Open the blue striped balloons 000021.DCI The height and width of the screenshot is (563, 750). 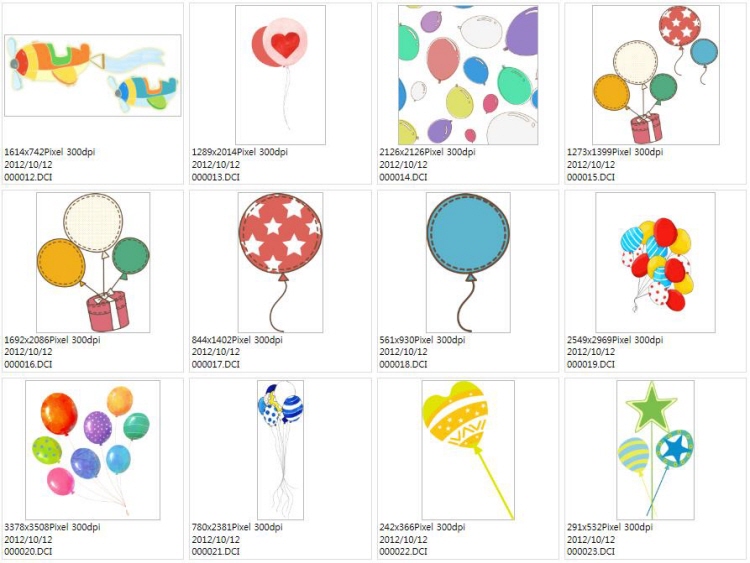280,450
